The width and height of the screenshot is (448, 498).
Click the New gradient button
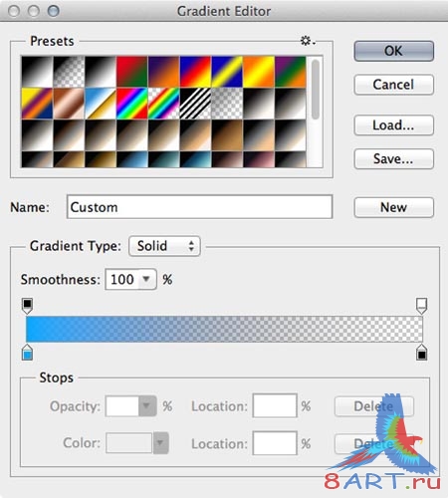click(394, 207)
